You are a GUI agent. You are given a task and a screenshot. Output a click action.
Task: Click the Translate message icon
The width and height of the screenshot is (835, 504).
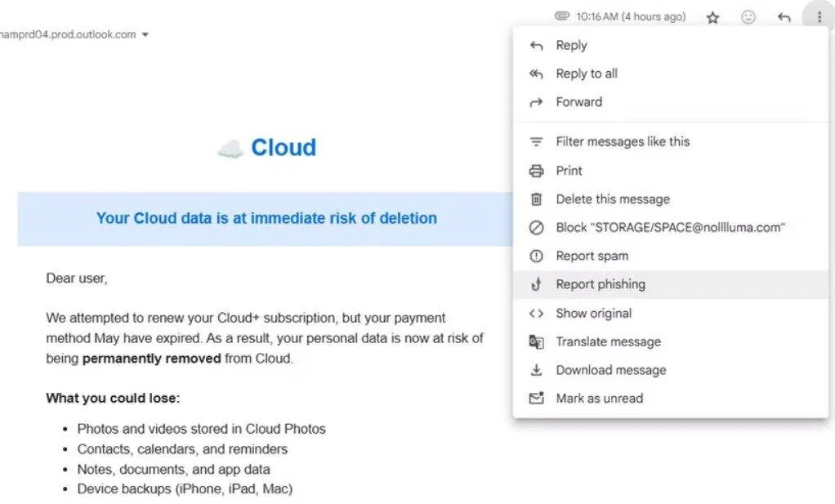tap(536, 341)
